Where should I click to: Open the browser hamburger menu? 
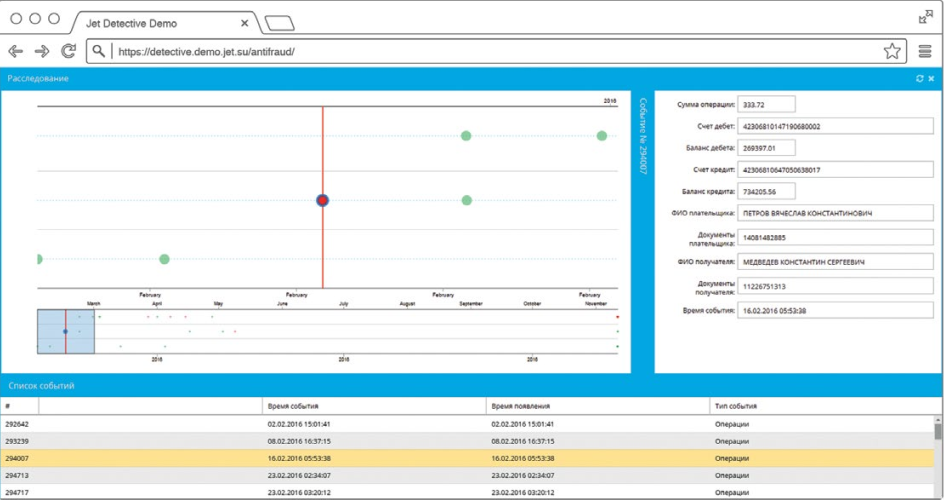pos(925,51)
